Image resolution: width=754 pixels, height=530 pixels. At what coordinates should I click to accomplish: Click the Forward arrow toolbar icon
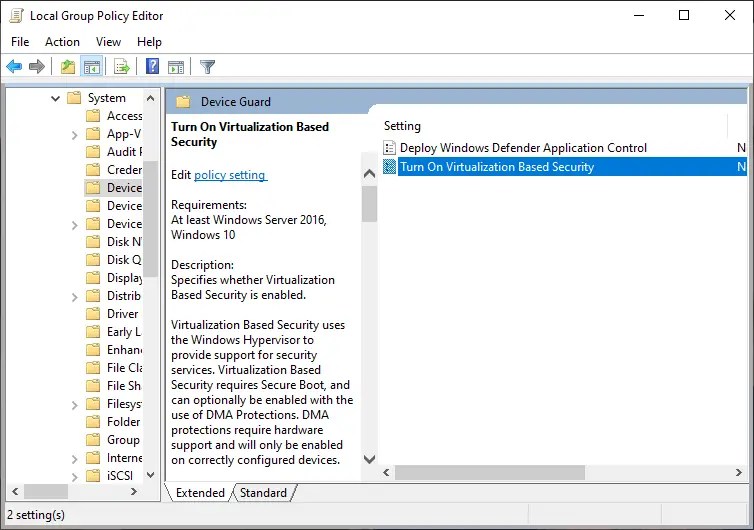coord(37,67)
